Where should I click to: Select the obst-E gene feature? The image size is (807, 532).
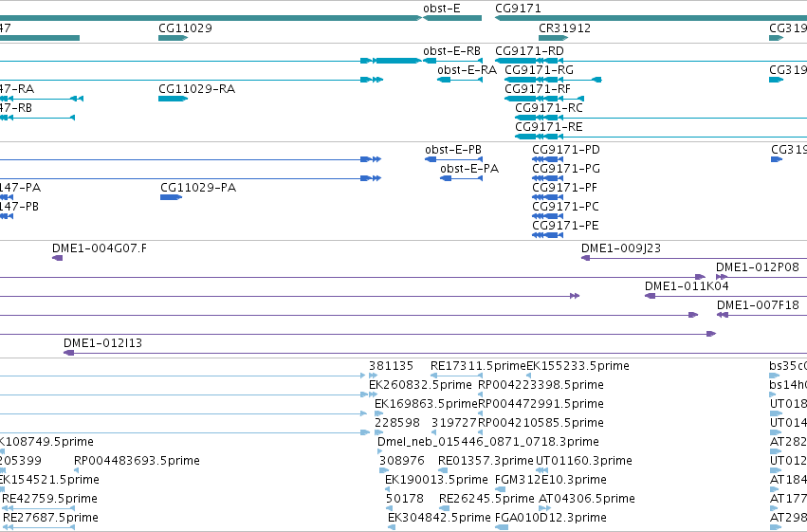[x=452, y=18]
